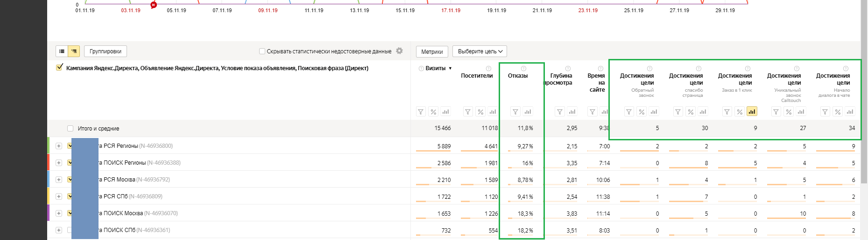Uncheck the Кампания Яндекс.Директа grouping checkbox

[59, 67]
